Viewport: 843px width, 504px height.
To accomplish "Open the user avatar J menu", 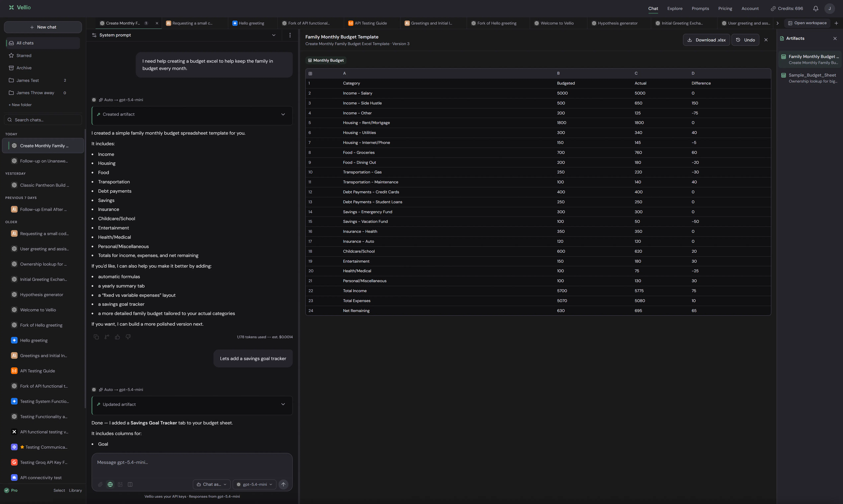I will (829, 8).
